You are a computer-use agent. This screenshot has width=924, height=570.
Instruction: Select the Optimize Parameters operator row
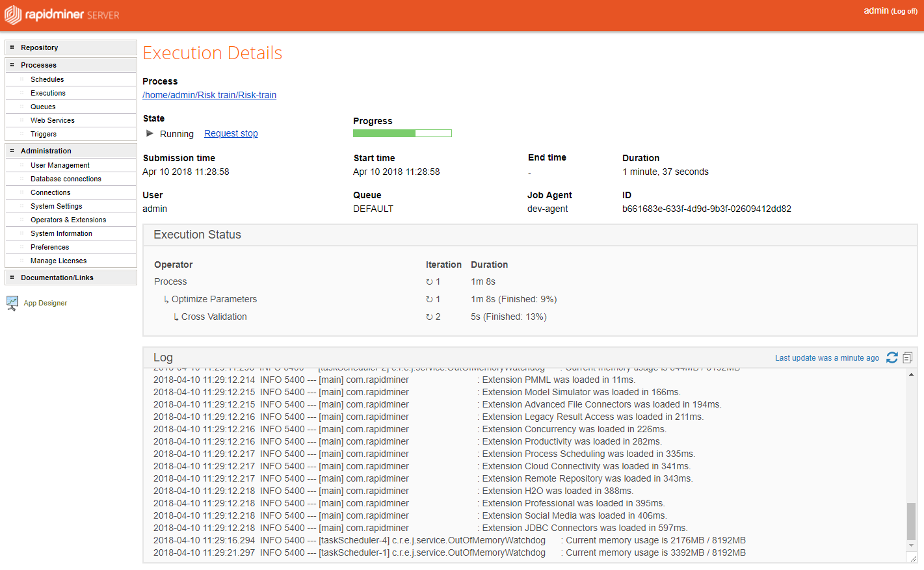530,299
